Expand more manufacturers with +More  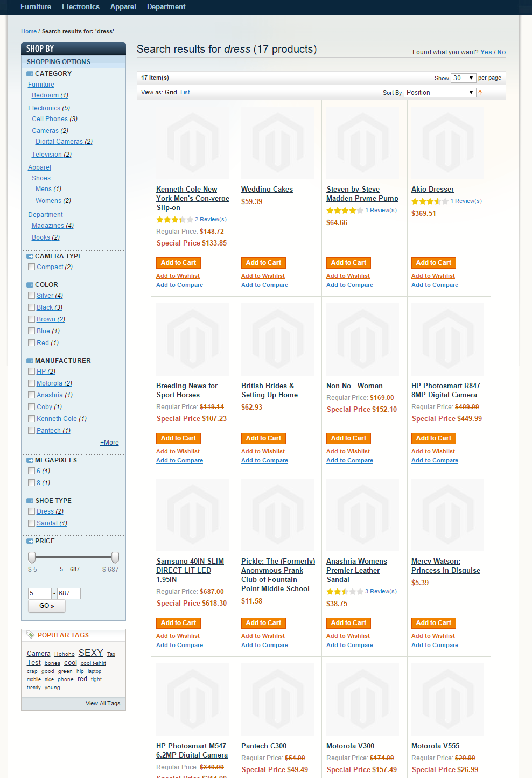[109, 443]
